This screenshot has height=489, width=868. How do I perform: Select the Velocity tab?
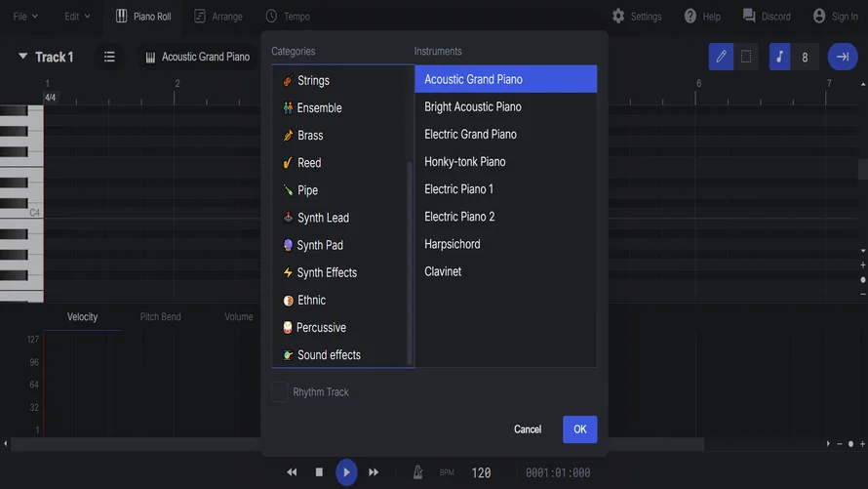pos(83,317)
